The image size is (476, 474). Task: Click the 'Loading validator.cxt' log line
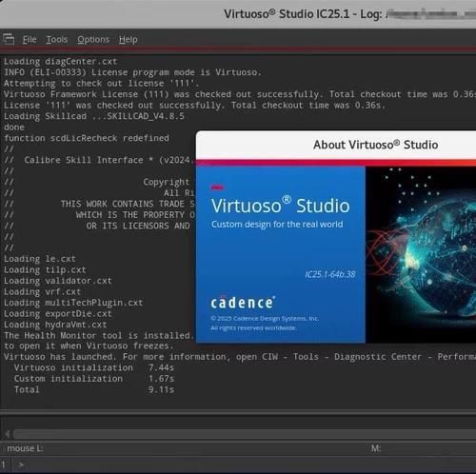pos(58,281)
